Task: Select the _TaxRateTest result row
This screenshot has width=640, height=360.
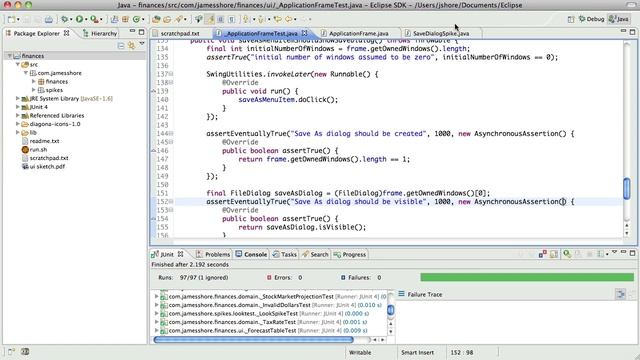Action: 269,322
